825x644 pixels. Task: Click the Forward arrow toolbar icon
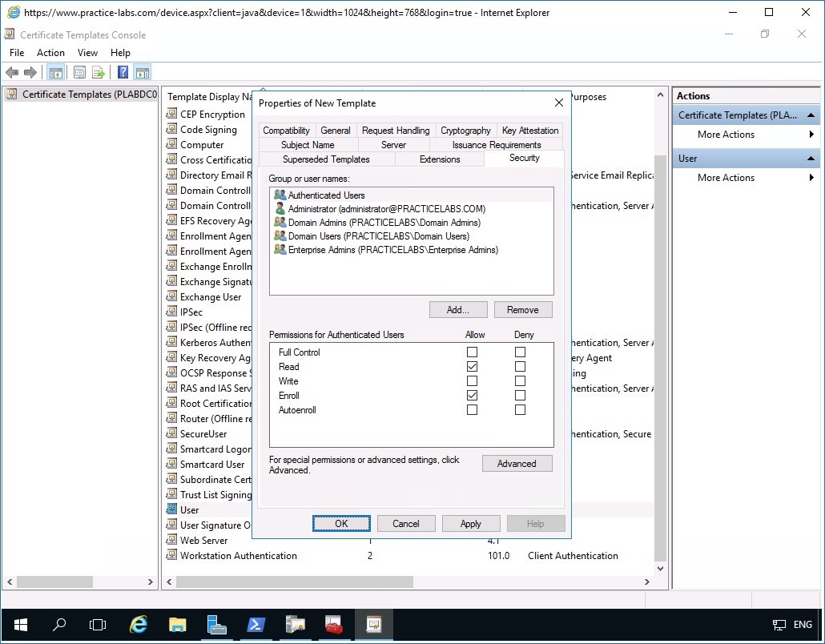pos(30,72)
